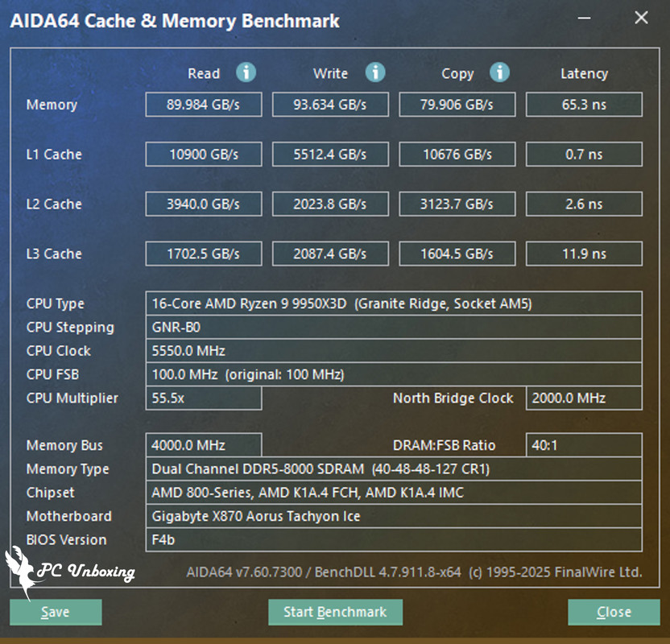670x644 pixels.
Task: Open the Write info icon
Action: click(375, 72)
